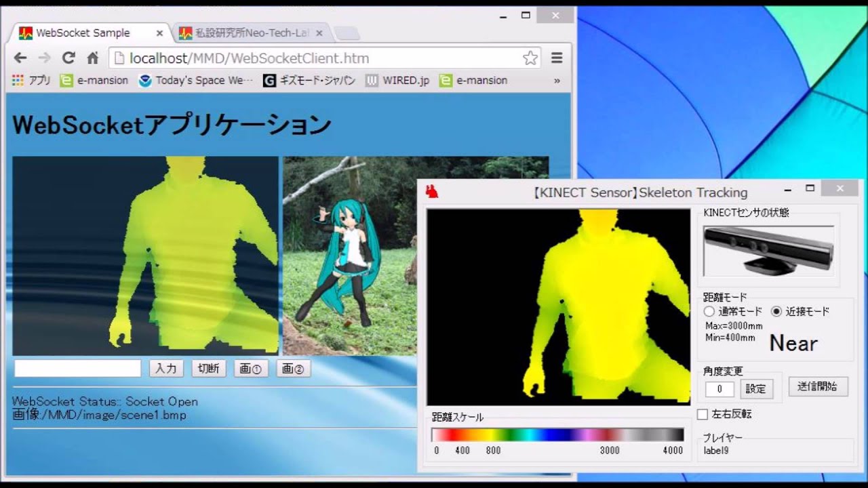Focus the WebSocket message text field
Screen dimensions: 868x488
coord(77,368)
